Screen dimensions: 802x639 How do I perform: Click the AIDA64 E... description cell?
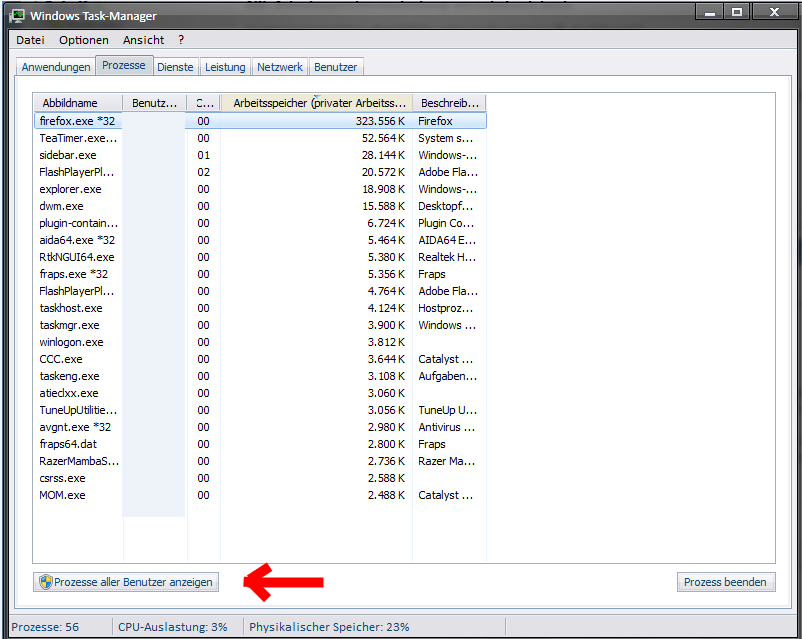[447, 240]
